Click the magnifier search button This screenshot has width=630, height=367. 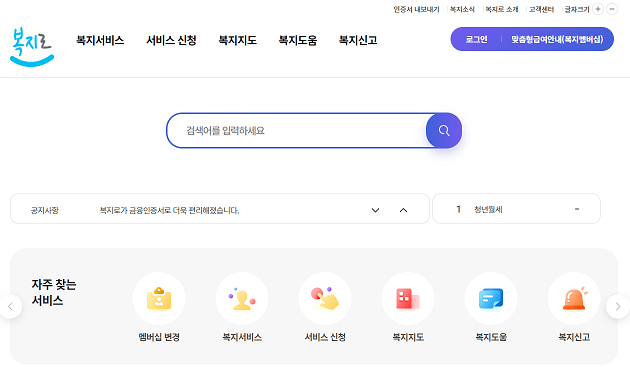click(x=444, y=131)
